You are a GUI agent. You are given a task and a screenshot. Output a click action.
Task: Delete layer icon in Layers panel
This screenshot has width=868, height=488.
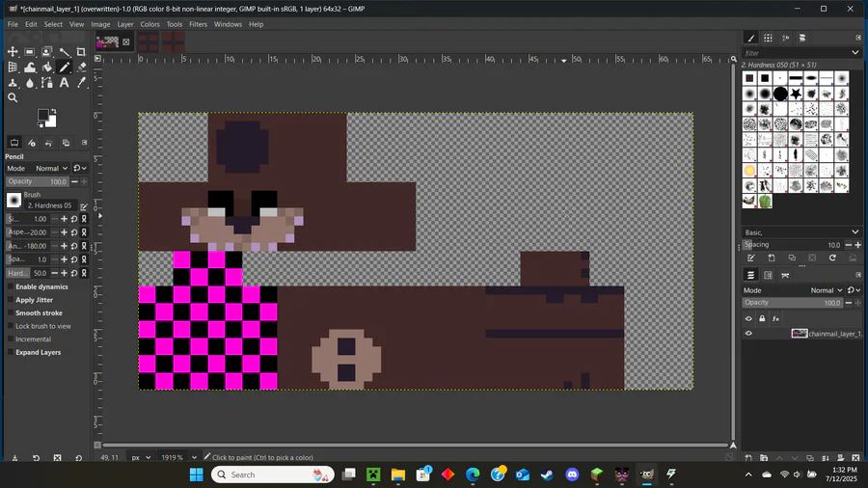coord(855,457)
